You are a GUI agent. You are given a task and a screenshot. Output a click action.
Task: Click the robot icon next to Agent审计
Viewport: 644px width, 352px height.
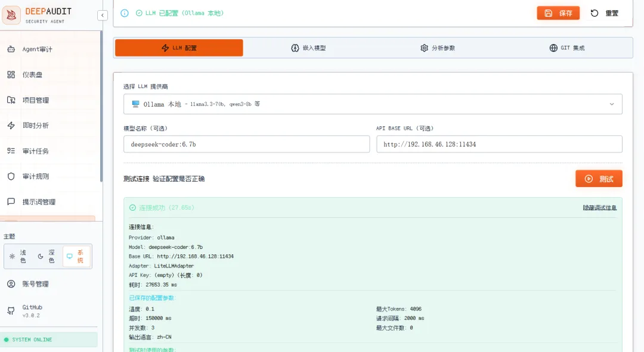(11, 49)
